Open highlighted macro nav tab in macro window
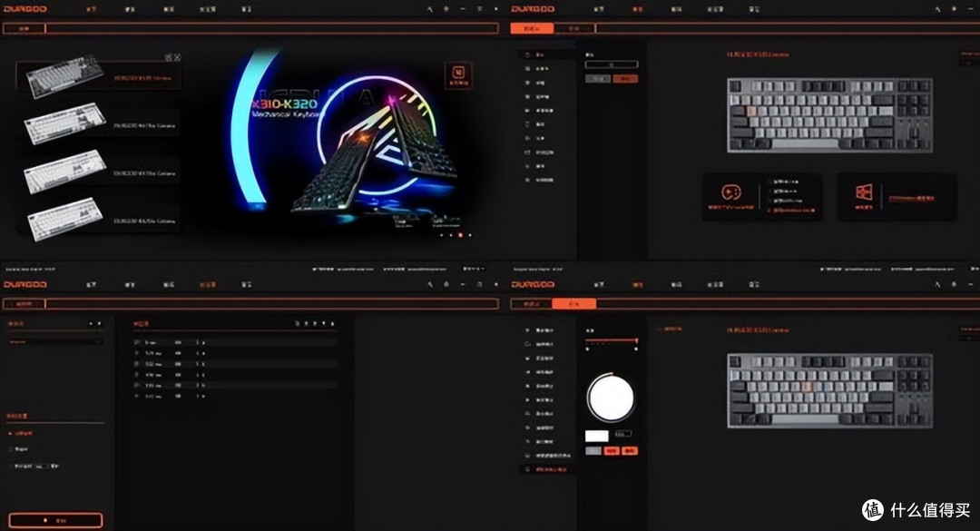 point(208,285)
